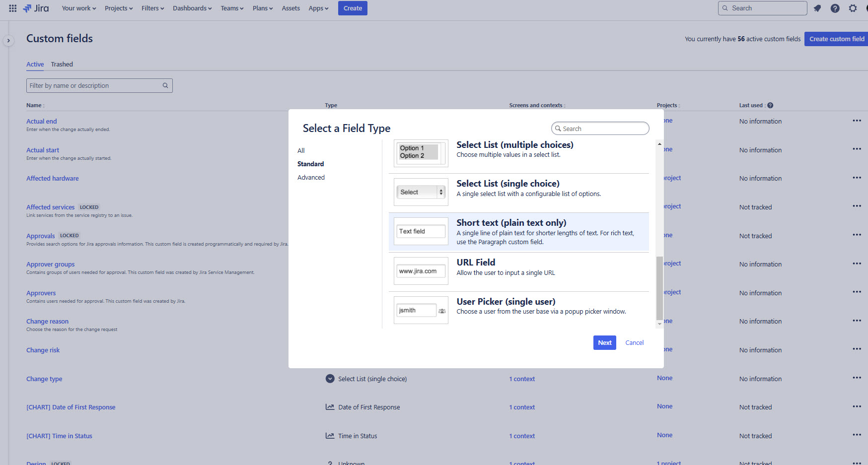Viewport: 868px width, 465px height.
Task: Open the notifications bell icon
Action: tap(817, 8)
